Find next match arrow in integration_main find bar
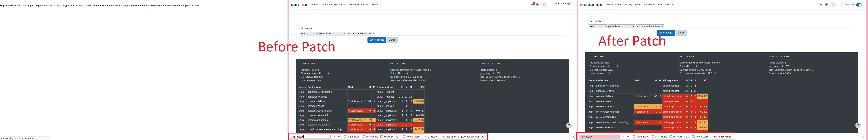 (x=628, y=137)
